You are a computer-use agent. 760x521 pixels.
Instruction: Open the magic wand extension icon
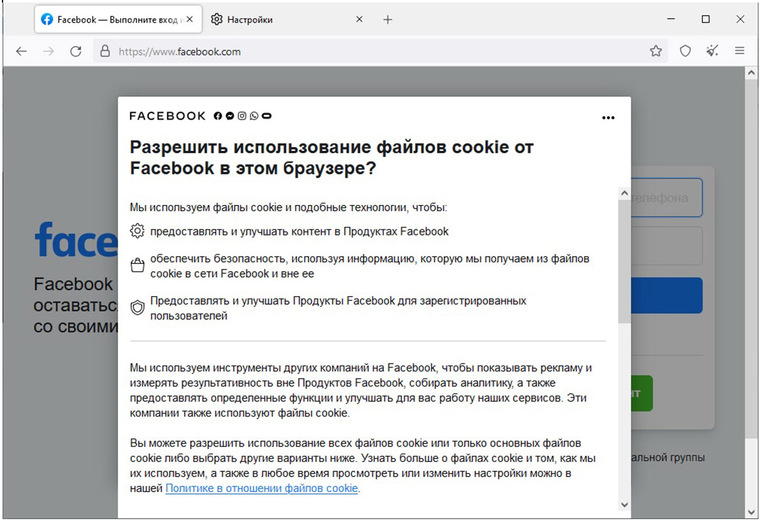coord(712,51)
